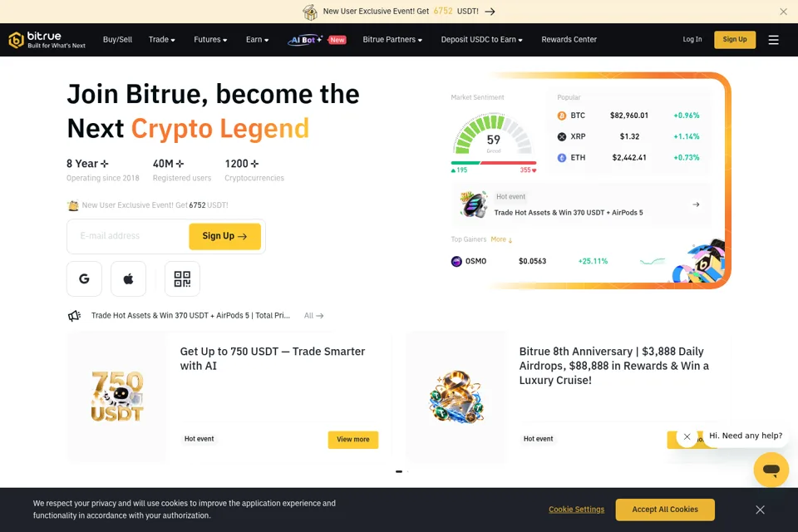
Task: Sign up with Google icon
Action: (x=85, y=279)
